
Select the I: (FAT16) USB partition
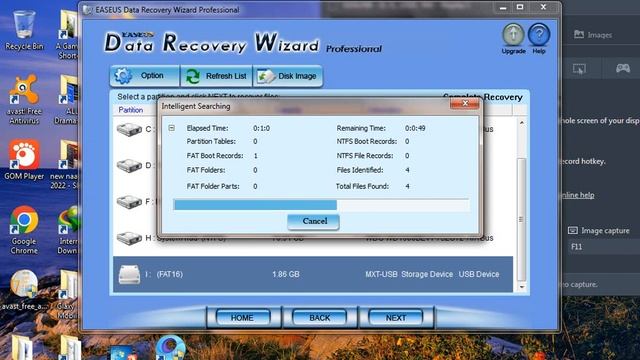[313, 274]
